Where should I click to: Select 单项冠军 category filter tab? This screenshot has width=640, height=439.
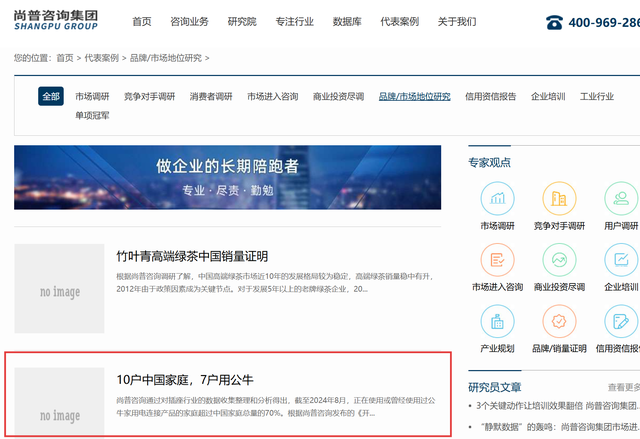pos(92,115)
